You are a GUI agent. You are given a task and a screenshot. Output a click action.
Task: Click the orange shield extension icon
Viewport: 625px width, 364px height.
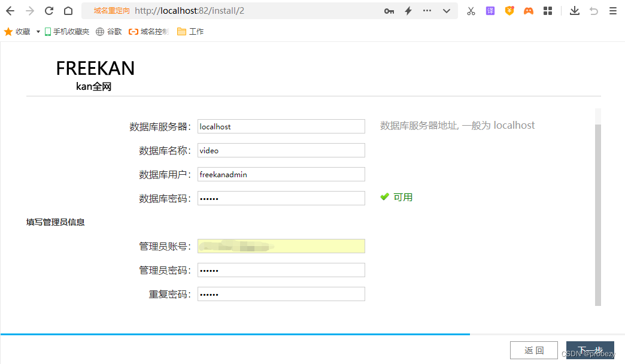pos(509,11)
